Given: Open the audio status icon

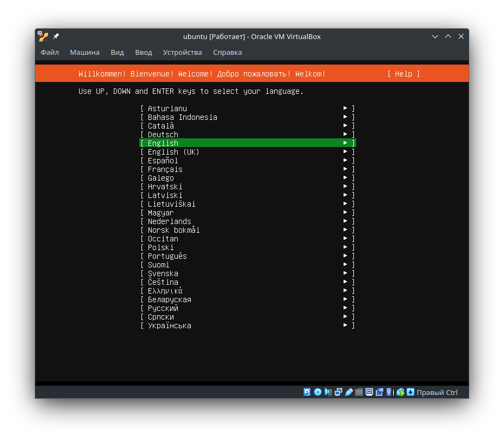Looking at the screenshot, I should point(328,392).
